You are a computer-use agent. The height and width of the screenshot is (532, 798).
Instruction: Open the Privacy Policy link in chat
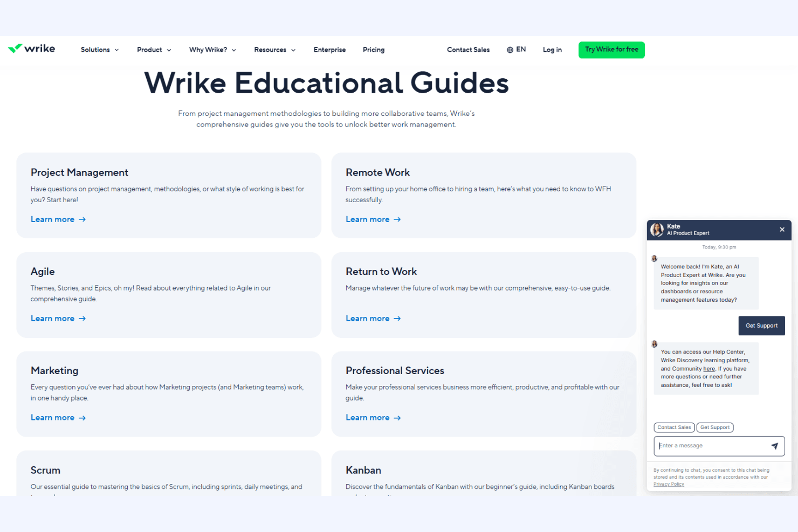669,484
